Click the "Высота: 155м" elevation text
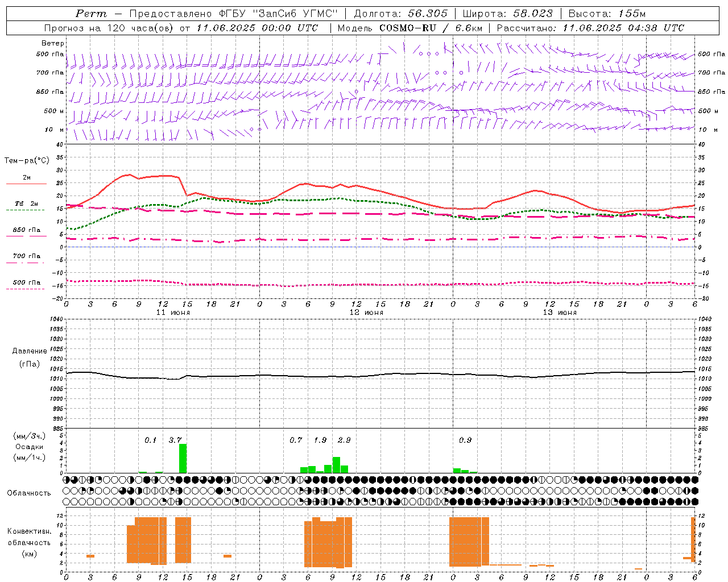 (607, 14)
